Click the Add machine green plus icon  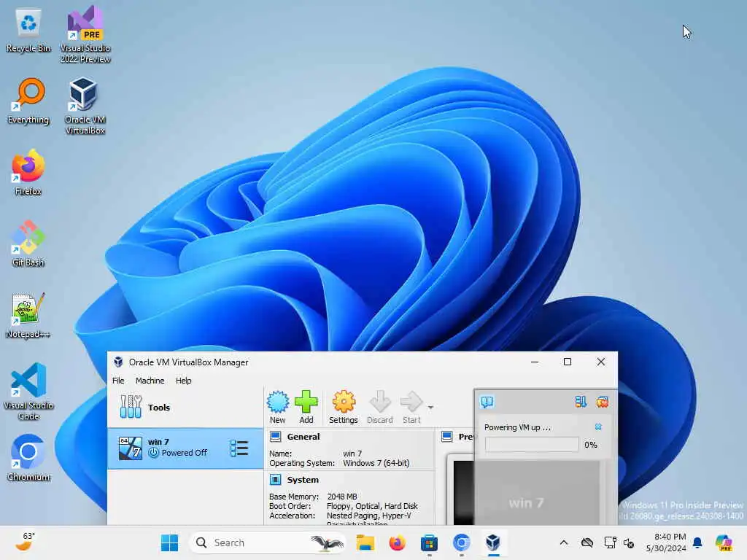(x=306, y=407)
